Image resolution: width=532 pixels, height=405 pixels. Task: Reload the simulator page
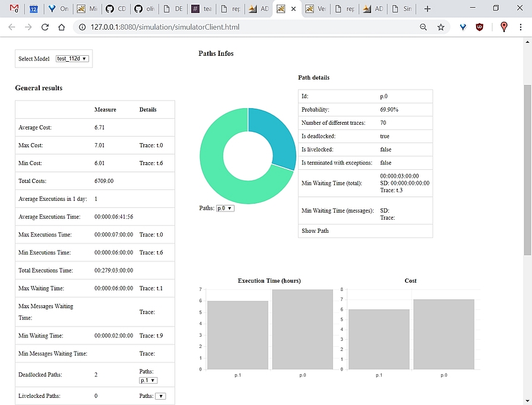pos(45,27)
